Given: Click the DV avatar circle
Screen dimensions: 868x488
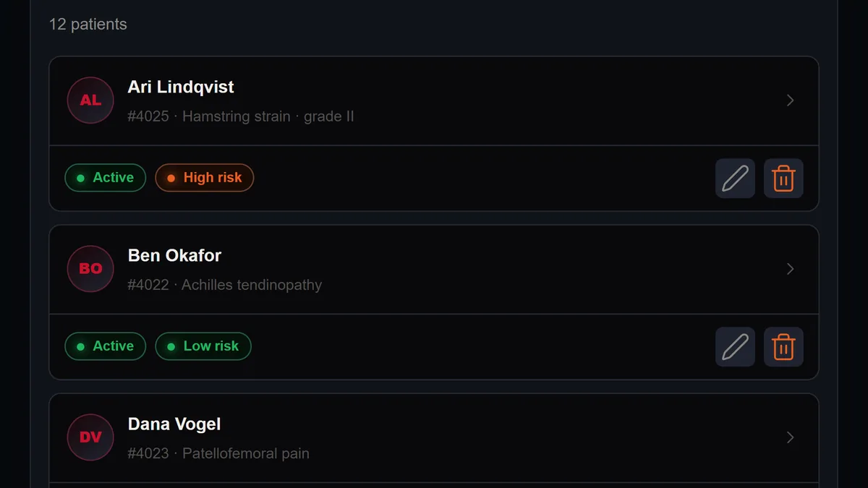Looking at the screenshot, I should [x=90, y=437].
